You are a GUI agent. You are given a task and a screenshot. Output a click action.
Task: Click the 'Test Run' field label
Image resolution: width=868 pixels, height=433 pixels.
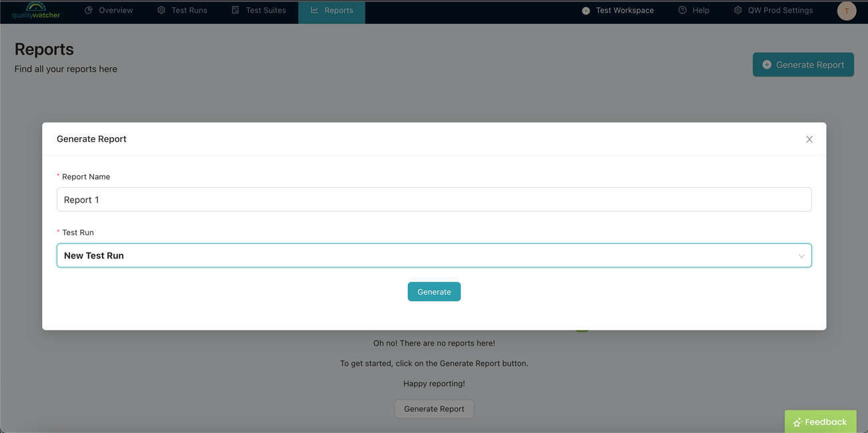78,232
